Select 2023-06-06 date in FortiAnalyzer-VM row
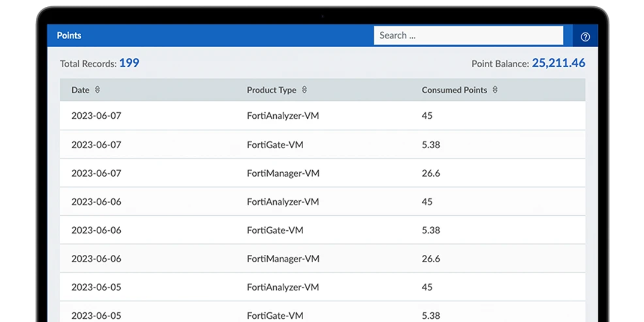644x322 pixels. tap(97, 202)
